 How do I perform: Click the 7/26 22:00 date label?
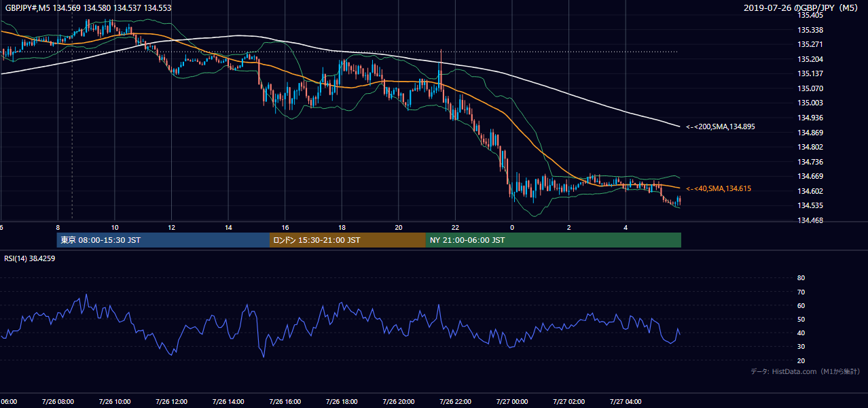[x=455, y=402]
